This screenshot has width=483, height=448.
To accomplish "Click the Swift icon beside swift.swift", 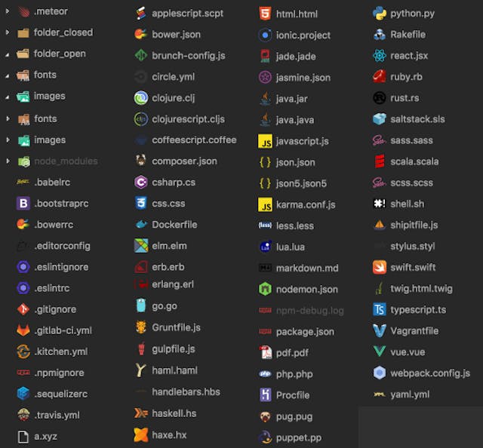I will tap(379, 267).
